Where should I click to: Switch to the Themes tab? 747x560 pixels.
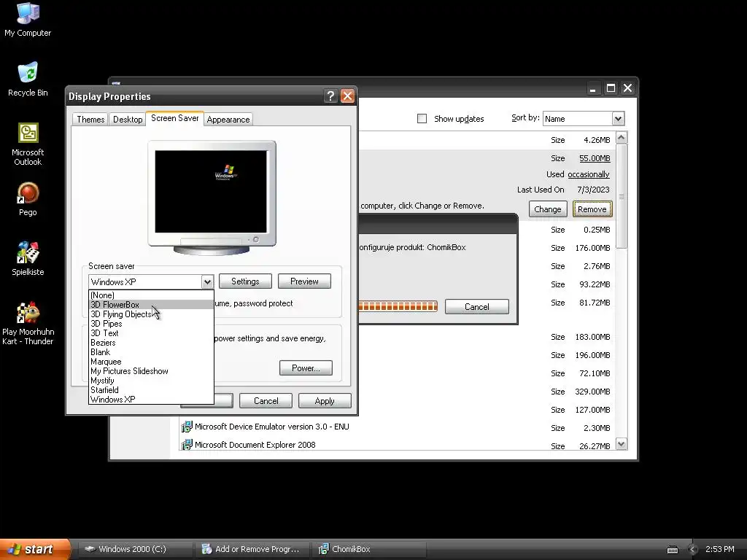90,120
